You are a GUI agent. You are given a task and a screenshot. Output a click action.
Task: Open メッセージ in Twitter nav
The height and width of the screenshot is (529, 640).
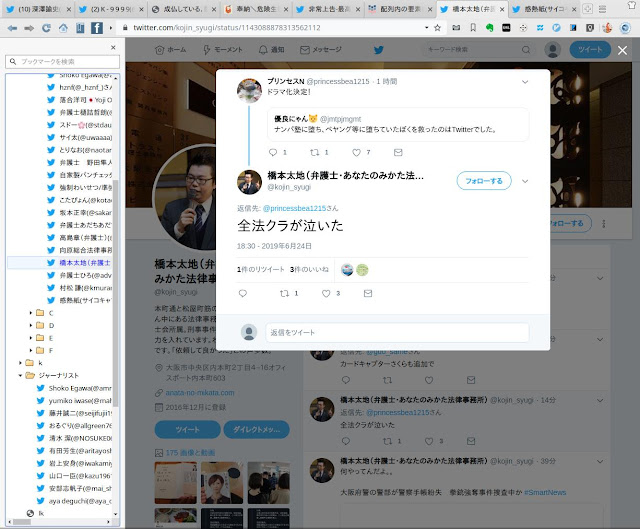321,50
